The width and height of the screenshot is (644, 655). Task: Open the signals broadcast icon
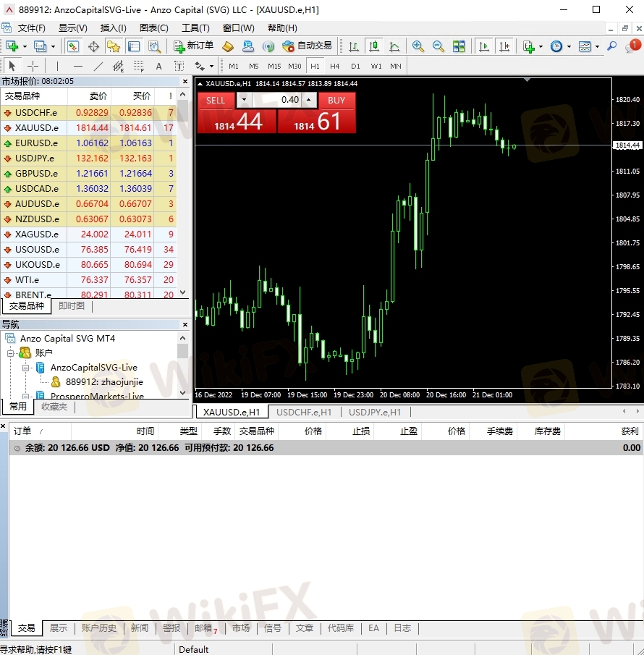268,46
